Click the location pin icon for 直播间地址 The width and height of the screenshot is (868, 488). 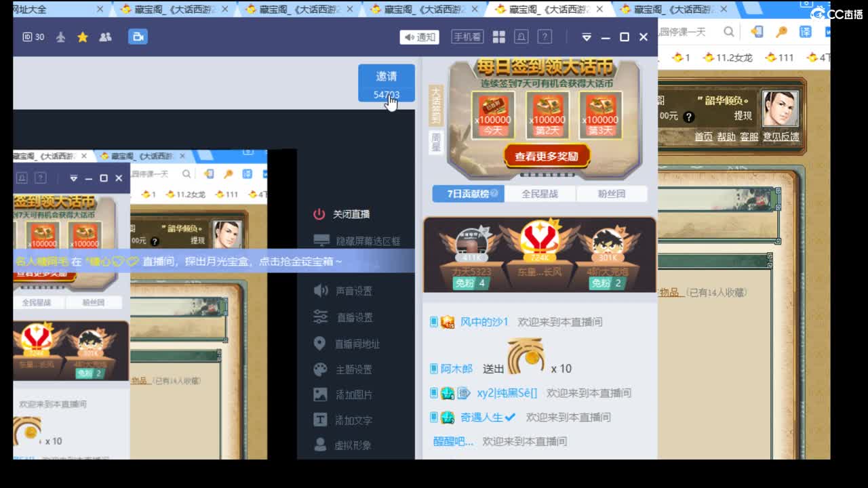pyautogui.click(x=319, y=344)
